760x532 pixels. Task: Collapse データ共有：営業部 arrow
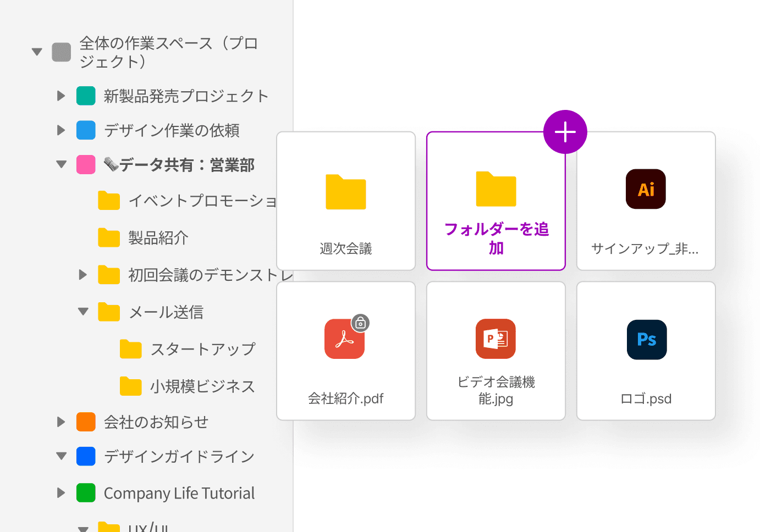(x=62, y=164)
